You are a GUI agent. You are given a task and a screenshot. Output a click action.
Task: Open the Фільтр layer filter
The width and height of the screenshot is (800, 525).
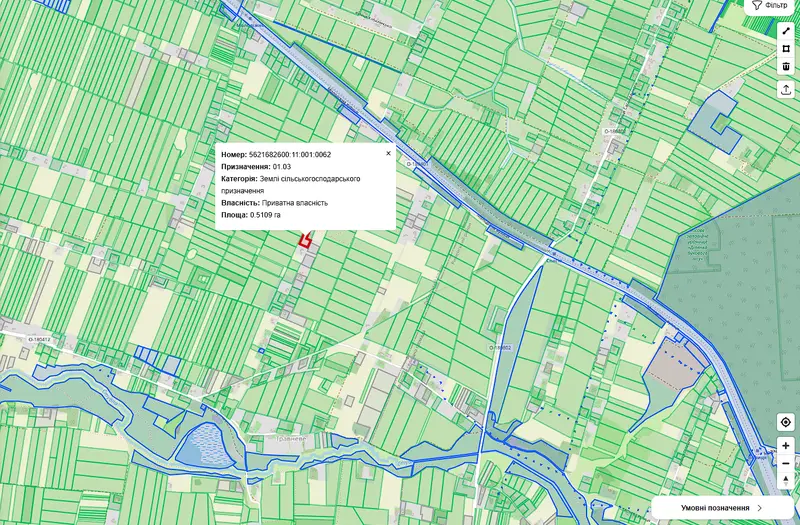pyautogui.click(x=770, y=6)
